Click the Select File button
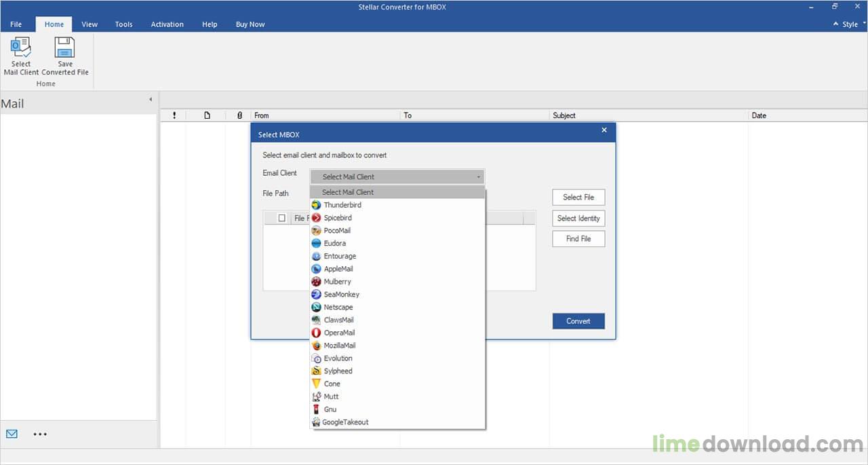This screenshot has height=465, width=868. [x=578, y=197]
